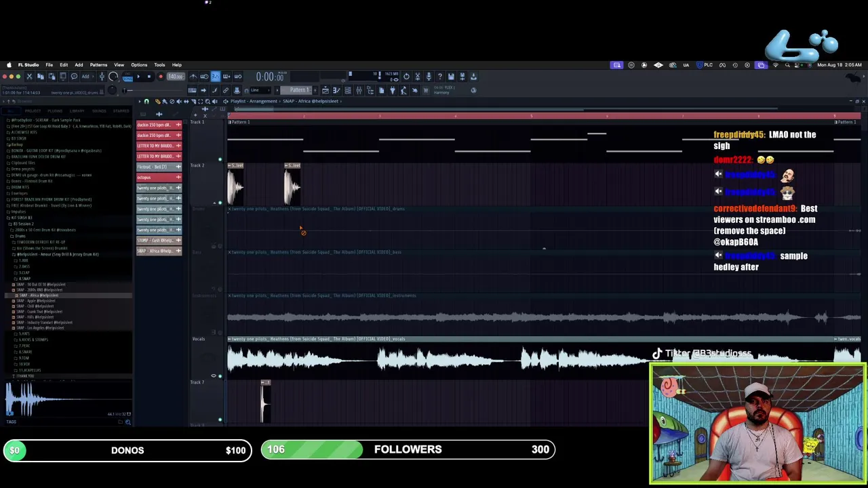Open the Tools menu
Screen dimensions: 868x488
159,65
